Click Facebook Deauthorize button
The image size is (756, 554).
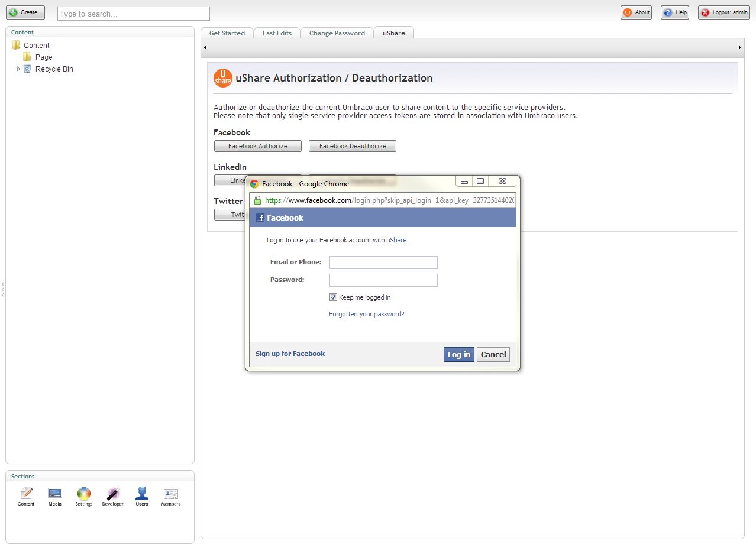[x=353, y=146]
